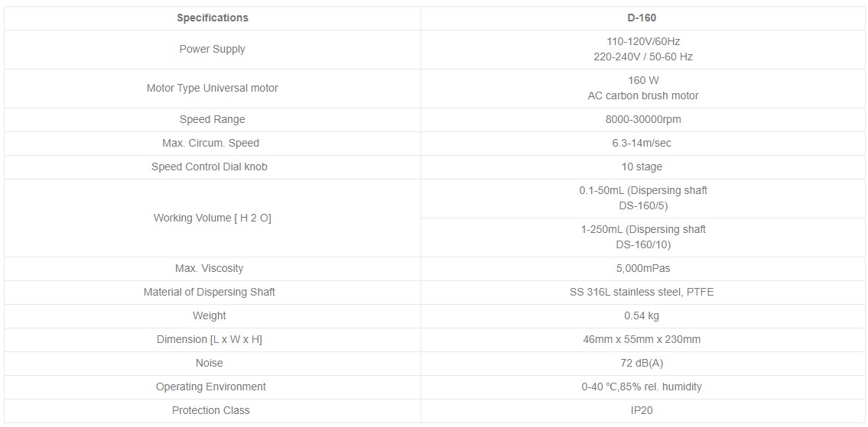The image size is (868, 427).
Task: Select the Power Supply row label
Action: pos(212,49)
